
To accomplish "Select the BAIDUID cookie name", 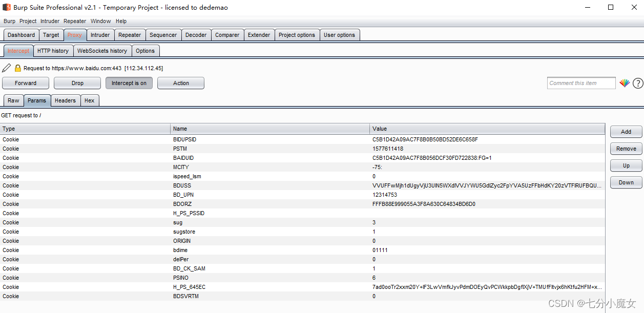I will [x=183, y=158].
